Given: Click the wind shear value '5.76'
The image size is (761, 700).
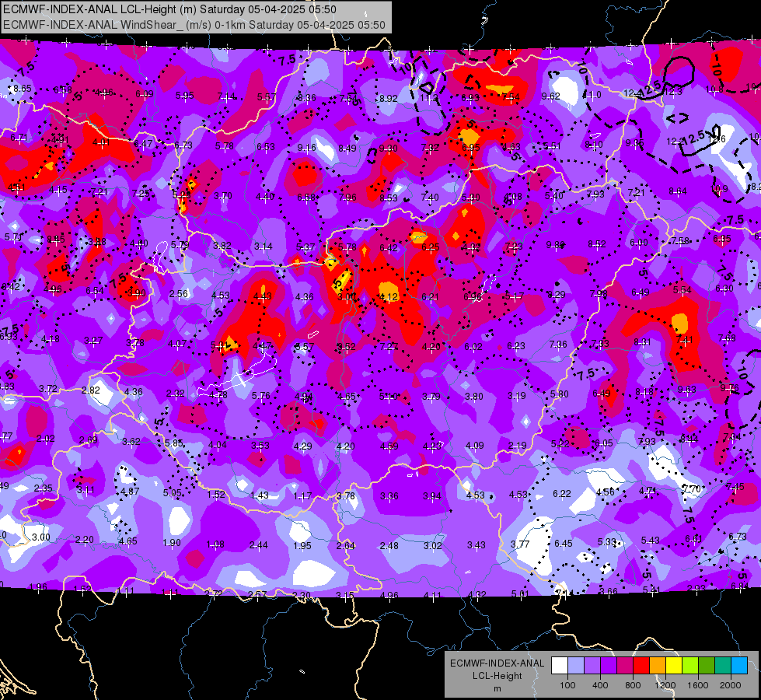Looking at the screenshot, I should 260,396.
